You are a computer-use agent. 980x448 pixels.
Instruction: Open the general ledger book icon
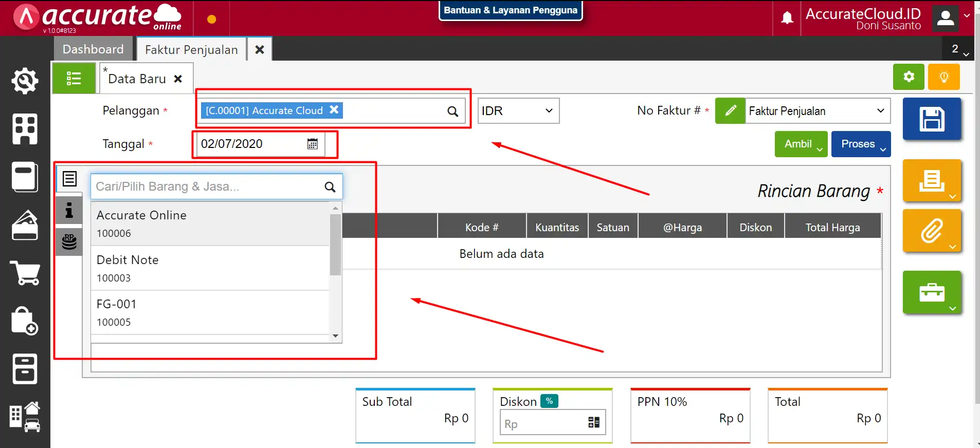(x=25, y=177)
